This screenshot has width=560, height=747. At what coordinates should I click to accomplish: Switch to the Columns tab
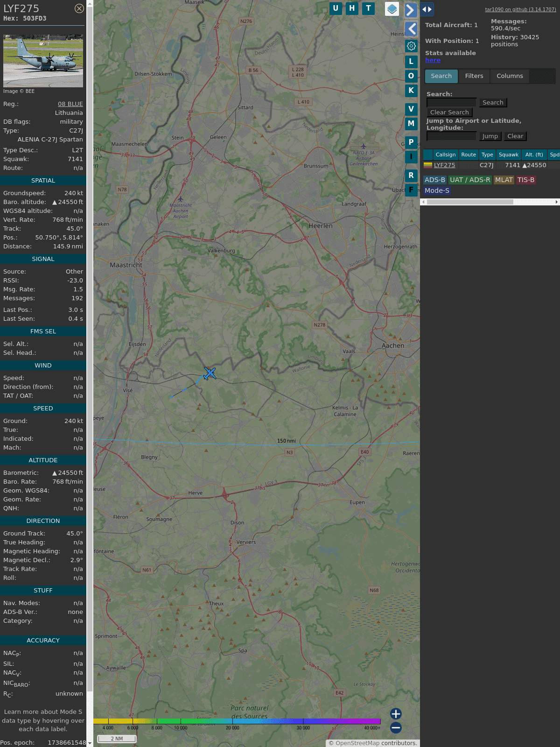click(510, 76)
